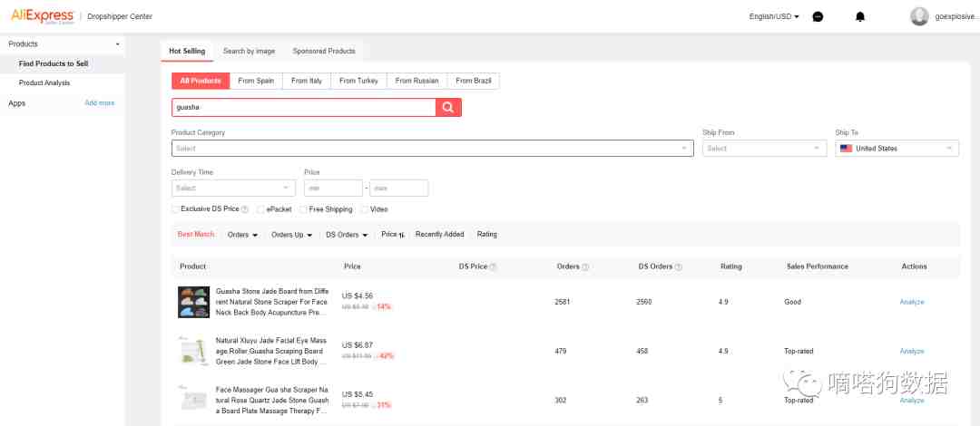Select the From Russian filter

(x=416, y=82)
